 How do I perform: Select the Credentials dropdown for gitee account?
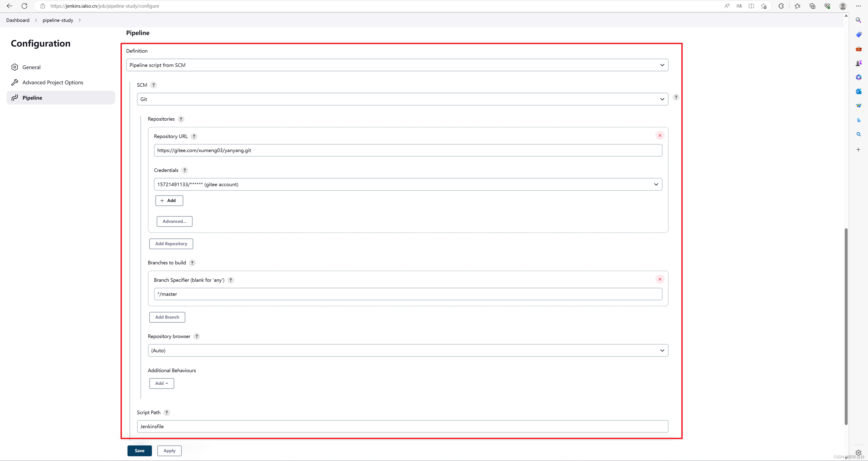pos(408,184)
